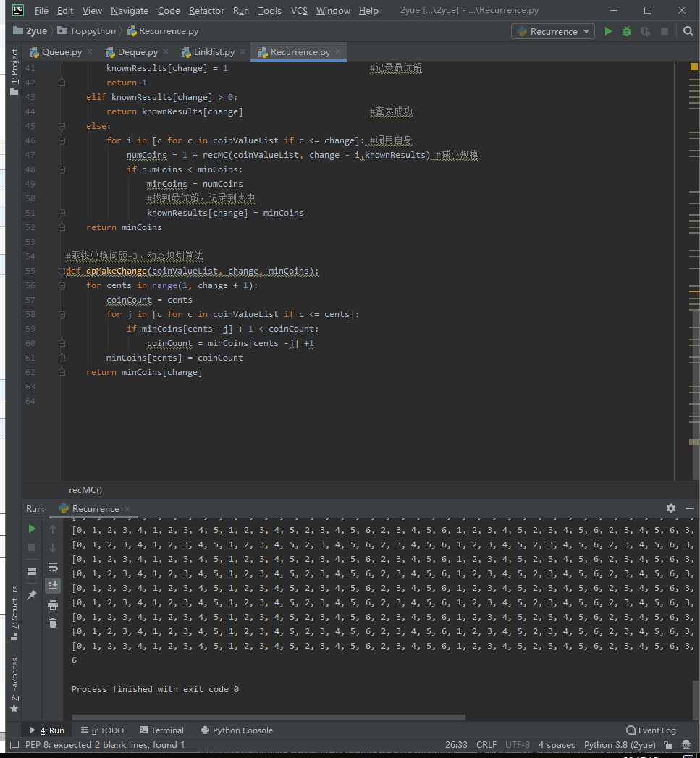The image size is (700, 758).
Task: Click the 26:33 cursor position indicator
Action: tap(456, 744)
